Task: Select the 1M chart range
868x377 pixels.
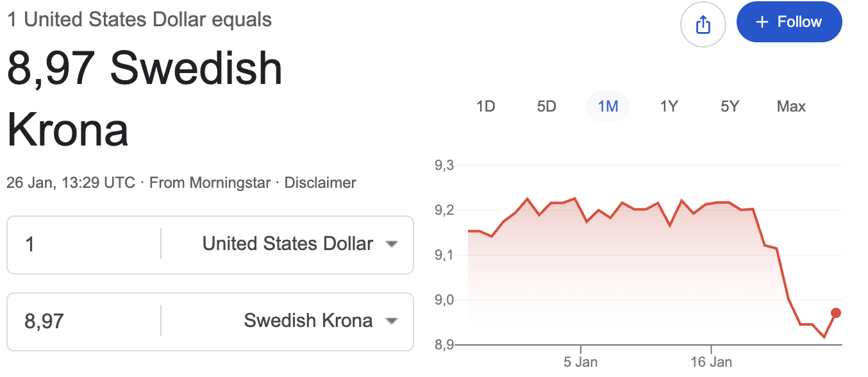Action: [x=608, y=106]
